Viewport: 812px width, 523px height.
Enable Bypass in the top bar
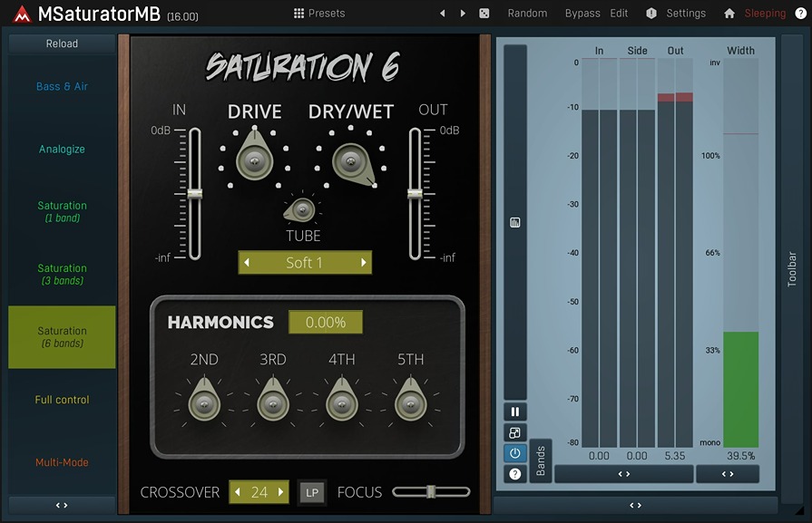pos(582,13)
